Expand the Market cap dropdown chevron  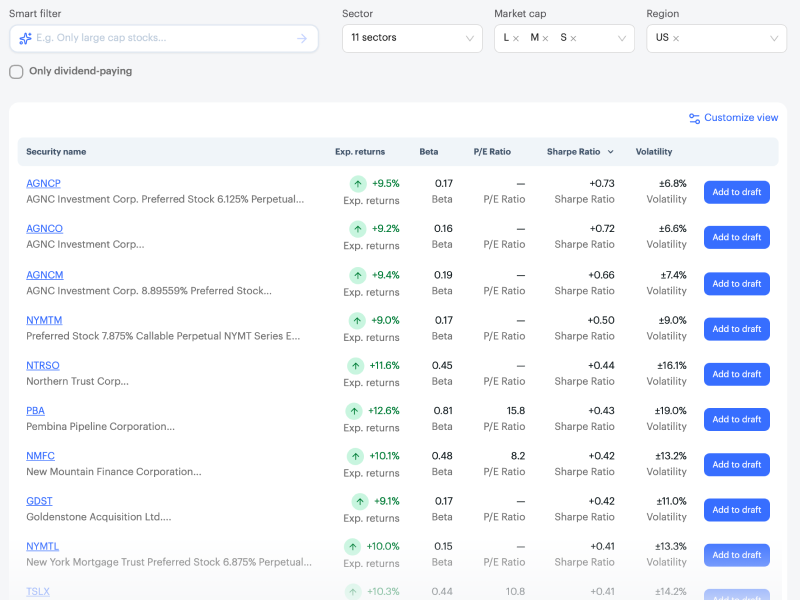[x=622, y=38]
